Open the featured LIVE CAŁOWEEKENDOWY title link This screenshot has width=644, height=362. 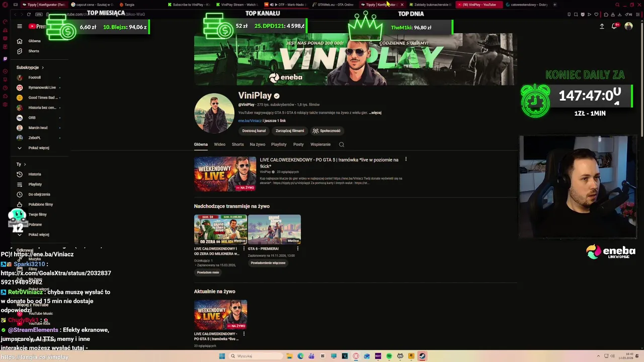click(x=329, y=163)
